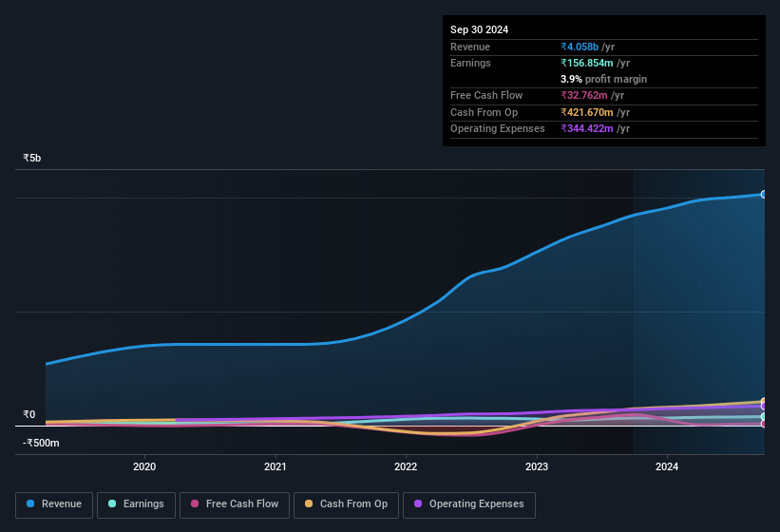Image resolution: width=780 pixels, height=532 pixels.
Task: Click the 3.9% profit margin text
Action: tap(603, 79)
